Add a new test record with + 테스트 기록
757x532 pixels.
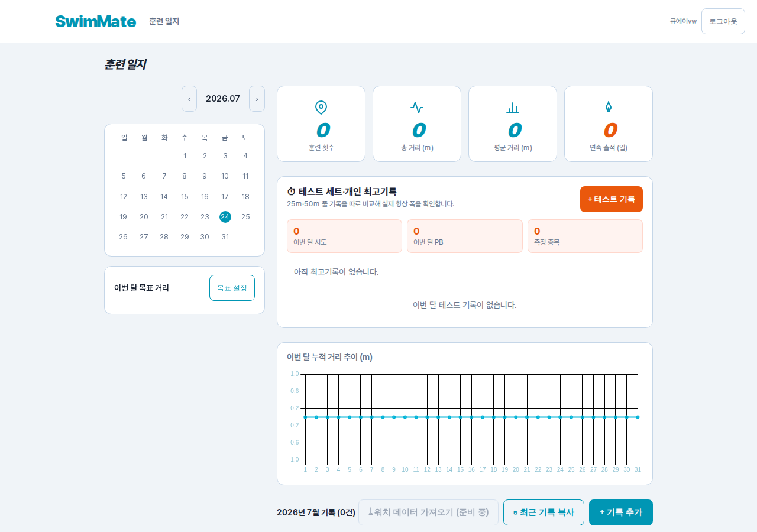coord(612,199)
